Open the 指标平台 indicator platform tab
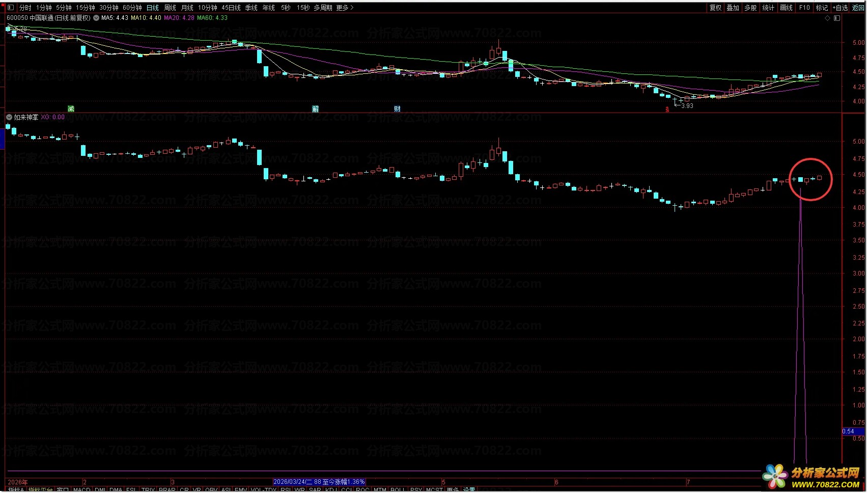This screenshot has width=868, height=493. (40, 490)
